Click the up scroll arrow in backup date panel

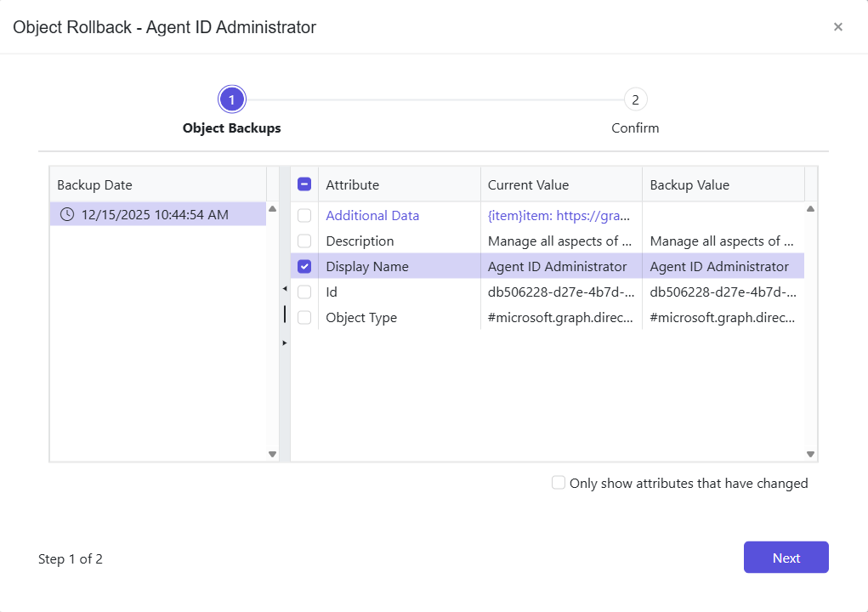273,207
